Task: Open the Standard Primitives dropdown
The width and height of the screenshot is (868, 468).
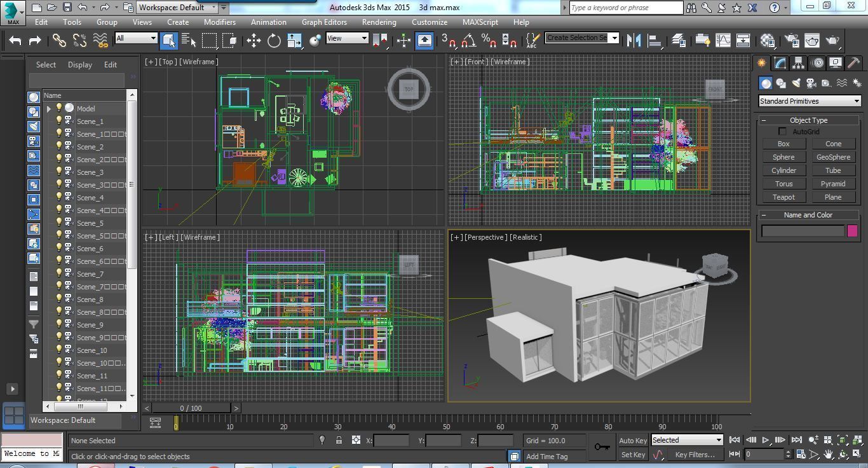Action: (x=810, y=101)
